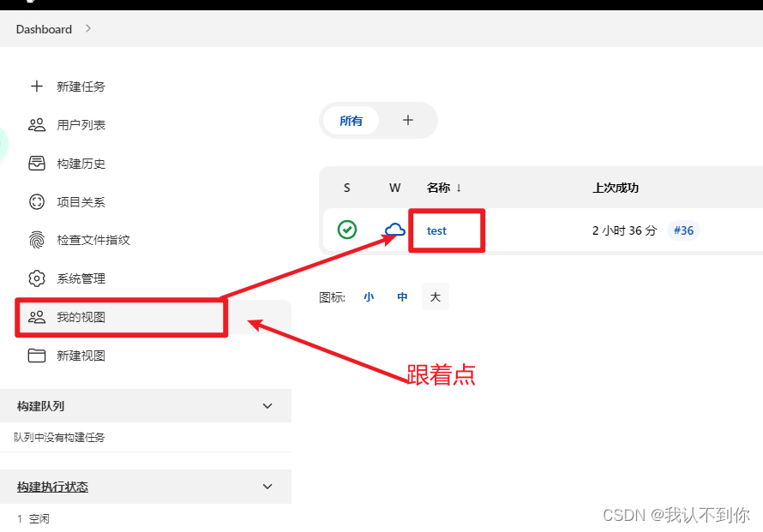Open build #36 badge
Viewport: 763px width, 532px height.
683,230
